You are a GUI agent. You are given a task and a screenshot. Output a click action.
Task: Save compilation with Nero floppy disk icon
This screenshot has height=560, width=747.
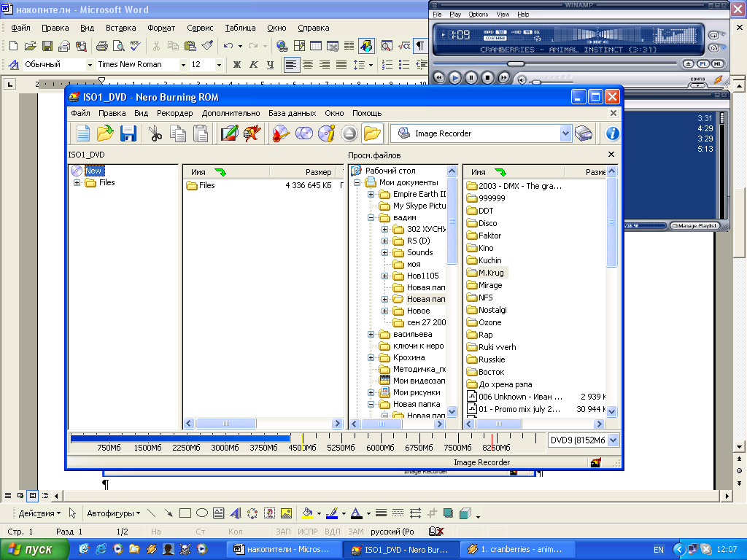pyautogui.click(x=128, y=134)
